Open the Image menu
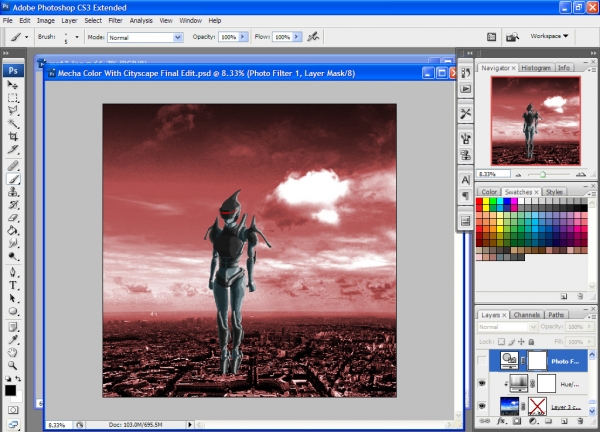 click(46, 21)
